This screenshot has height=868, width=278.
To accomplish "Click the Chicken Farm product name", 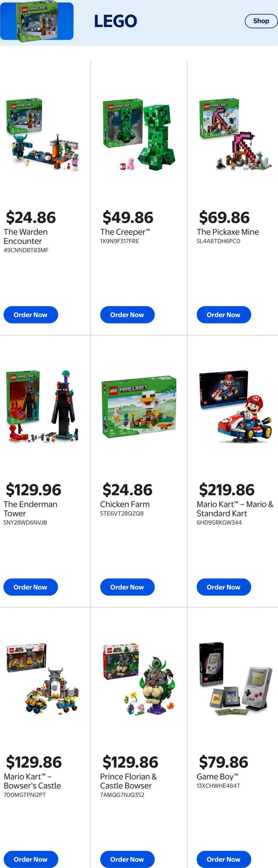I will 125,504.
